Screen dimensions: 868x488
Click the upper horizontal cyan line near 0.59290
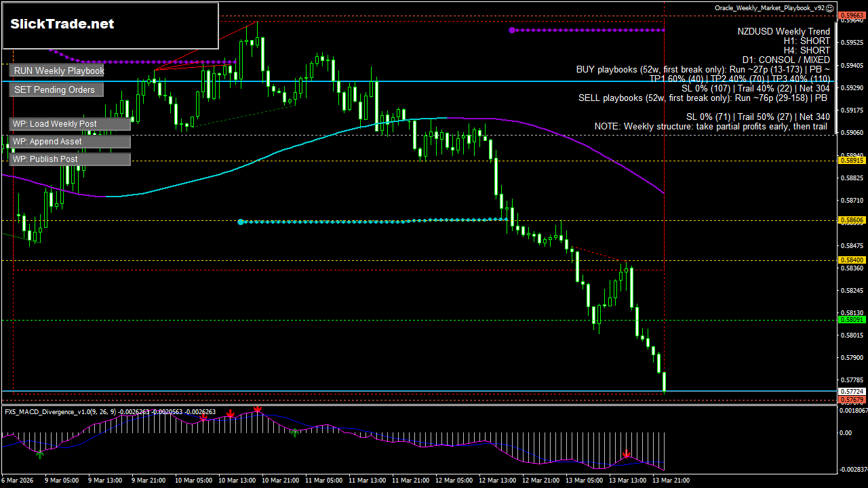[418, 81]
